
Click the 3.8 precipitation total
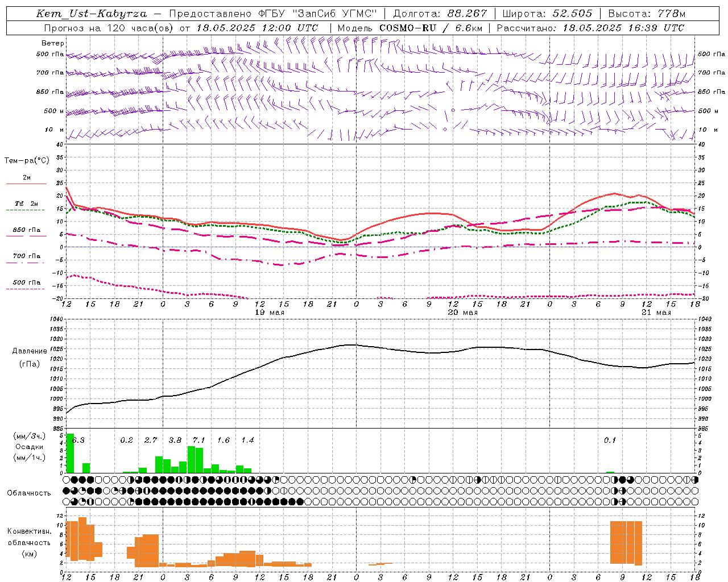coord(175,440)
